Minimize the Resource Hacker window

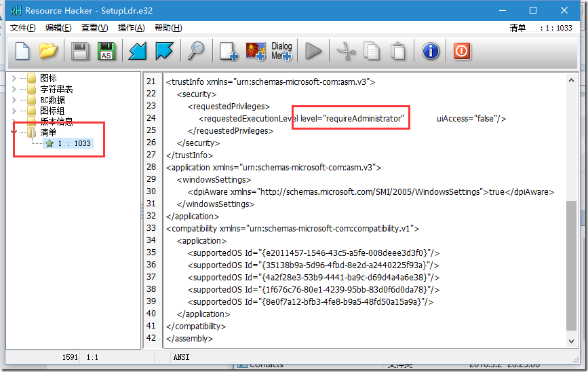(x=503, y=10)
